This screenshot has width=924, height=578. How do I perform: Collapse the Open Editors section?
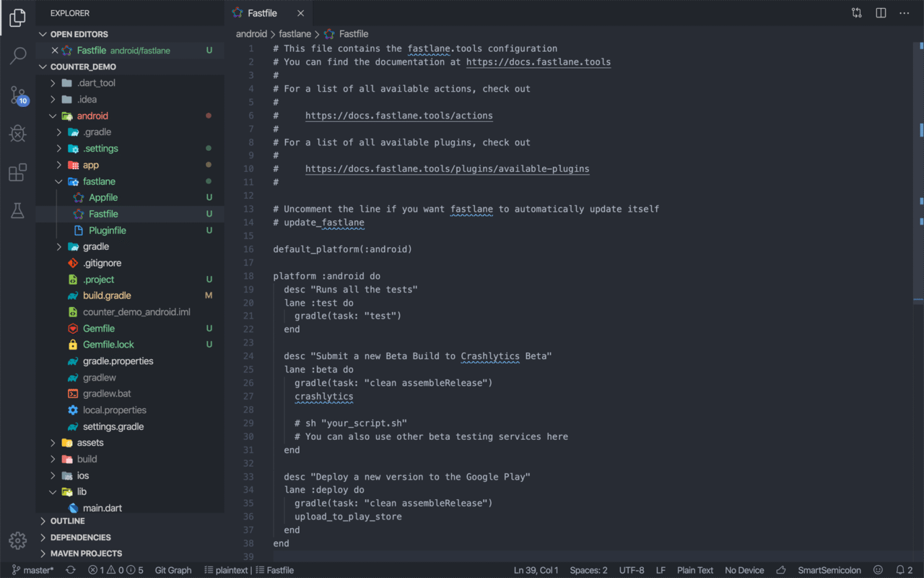[x=130, y=34]
